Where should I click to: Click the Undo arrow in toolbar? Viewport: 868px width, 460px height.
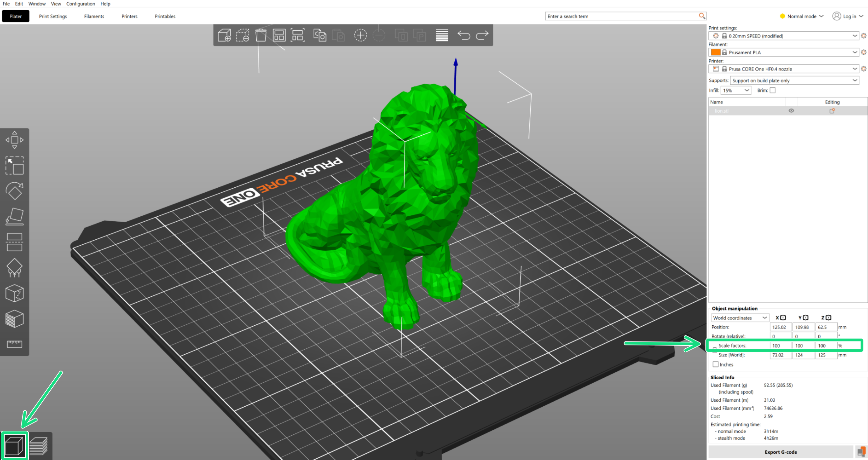tap(464, 35)
